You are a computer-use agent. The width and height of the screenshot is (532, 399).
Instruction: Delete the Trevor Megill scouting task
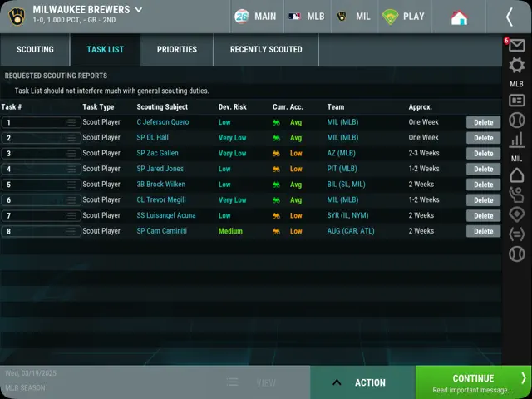483,200
